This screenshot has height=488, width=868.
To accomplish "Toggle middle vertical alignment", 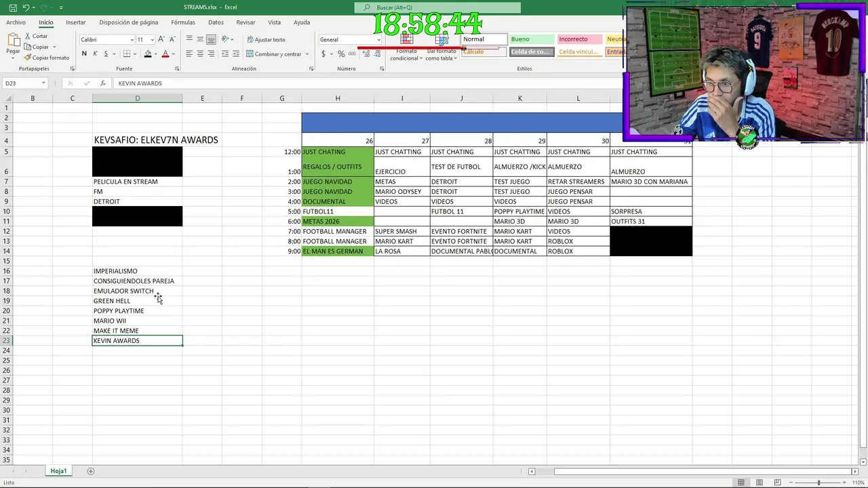I will (200, 39).
